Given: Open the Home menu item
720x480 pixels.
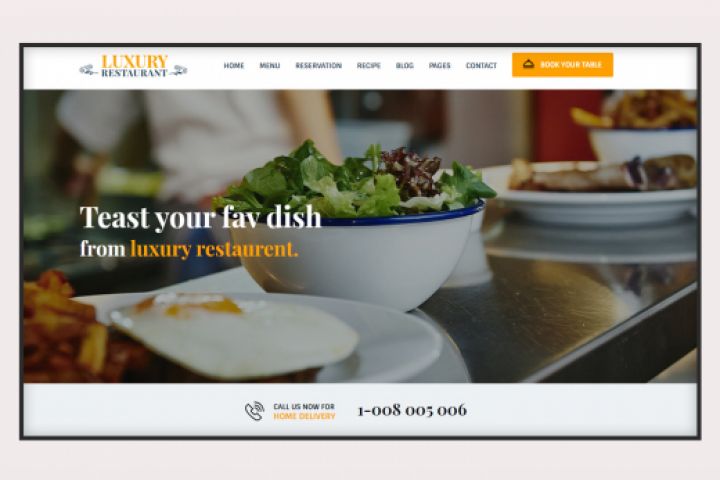Looking at the screenshot, I should 234,66.
